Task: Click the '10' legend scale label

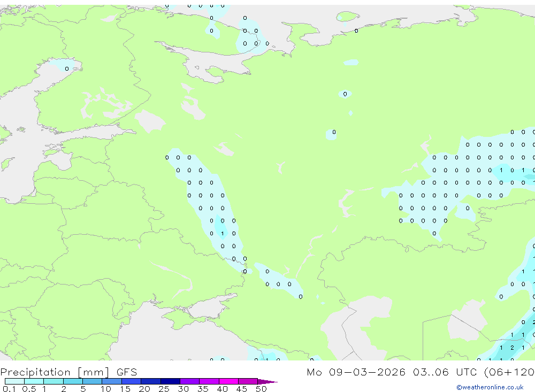Action: click(x=106, y=389)
